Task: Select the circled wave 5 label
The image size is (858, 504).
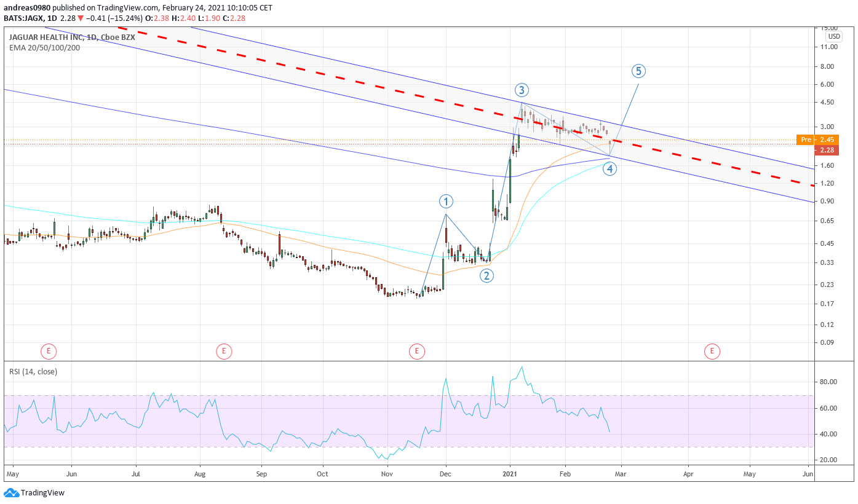Action: tap(638, 71)
